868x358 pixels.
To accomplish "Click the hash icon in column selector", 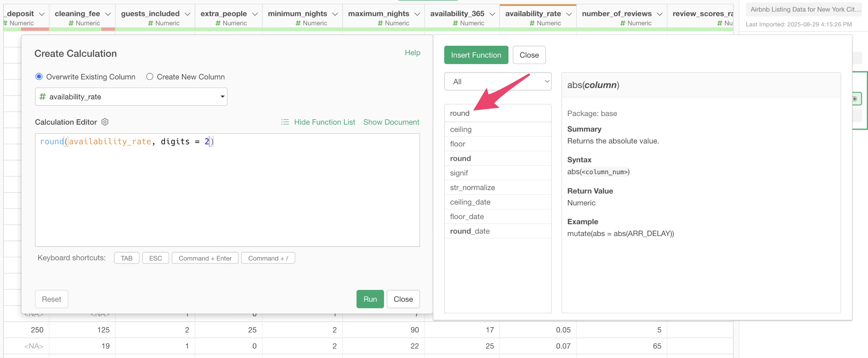I will [x=42, y=96].
